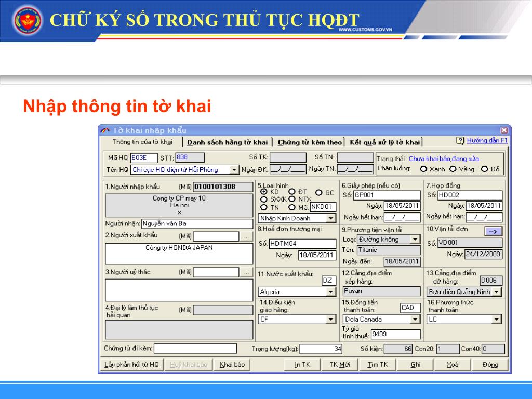Click the In TK button
Viewport: 532px width, 399px height.
pos(302,364)
